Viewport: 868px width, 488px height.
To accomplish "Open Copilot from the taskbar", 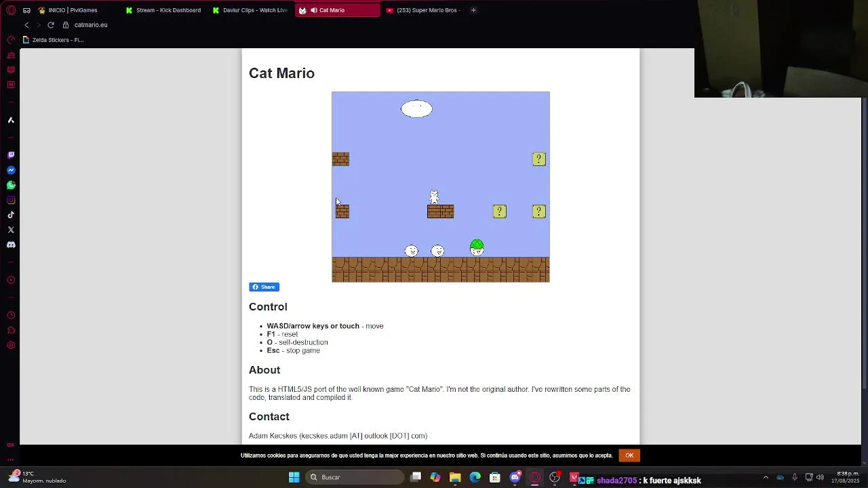I will tap(435, 477).
